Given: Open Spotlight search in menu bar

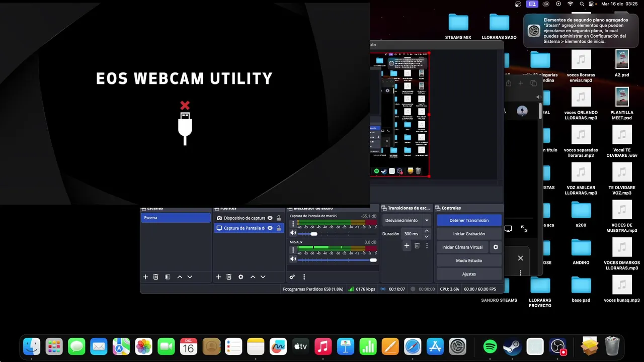Looking at the screenshot, I should click(x=582, y=4).
